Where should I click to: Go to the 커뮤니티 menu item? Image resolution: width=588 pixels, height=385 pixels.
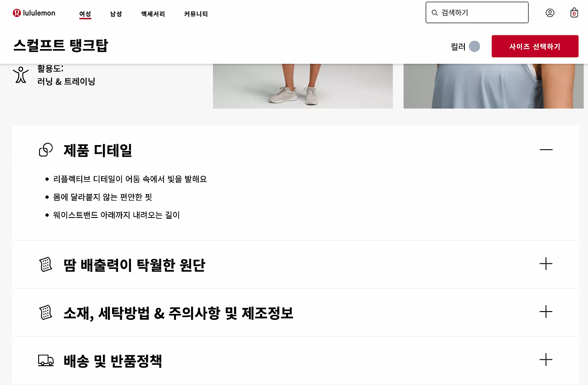(196, 14)
